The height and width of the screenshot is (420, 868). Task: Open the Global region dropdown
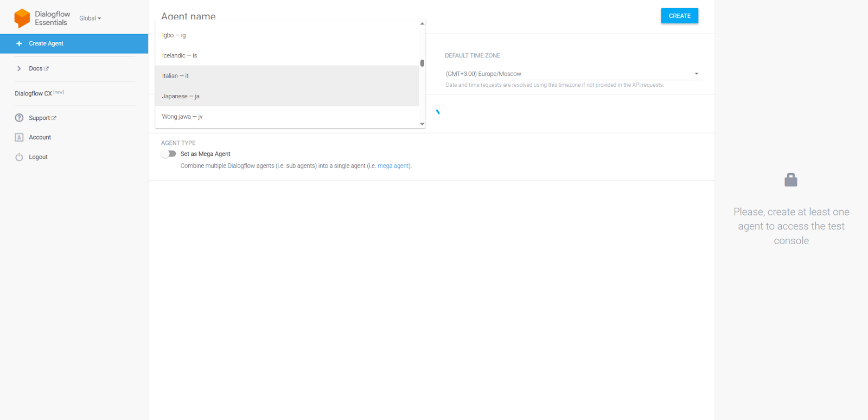point(90,18)
